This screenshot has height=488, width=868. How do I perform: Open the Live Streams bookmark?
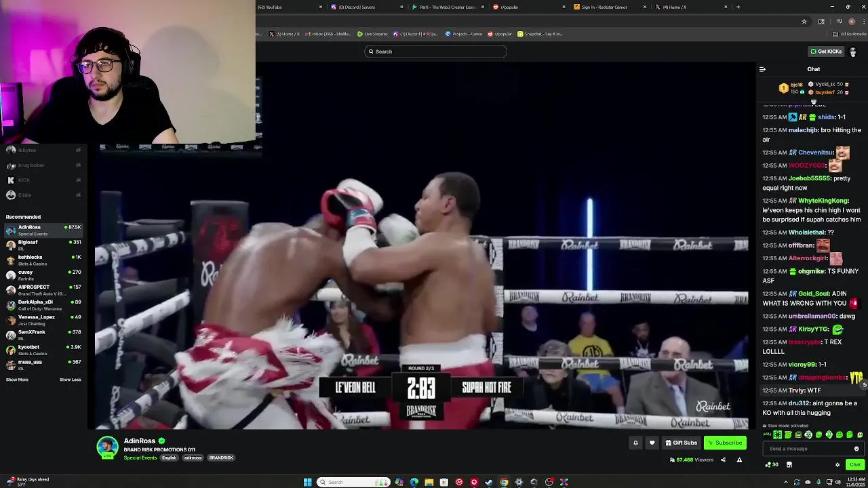click(373, 34)
